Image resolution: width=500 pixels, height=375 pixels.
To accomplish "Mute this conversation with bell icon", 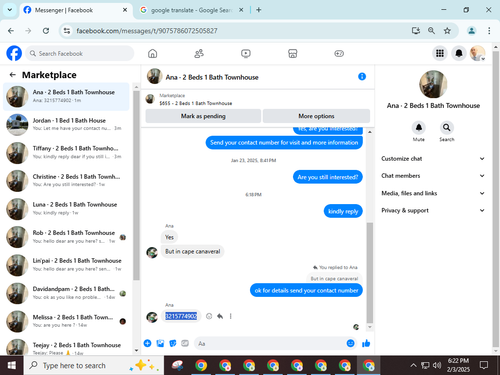I will coord(419,128).
